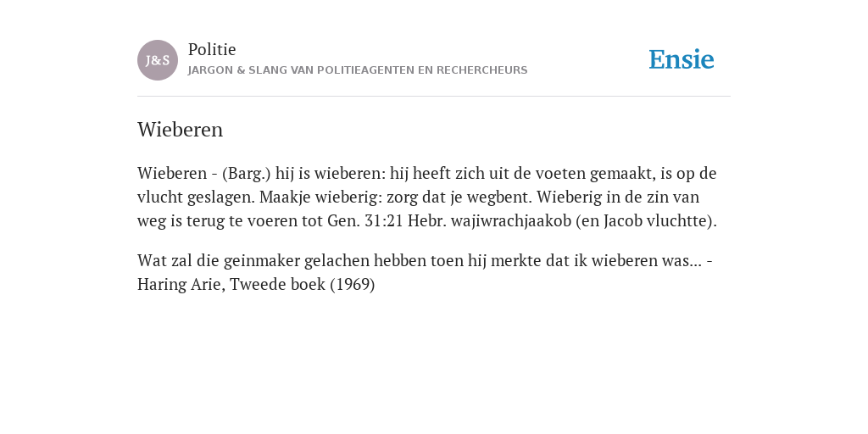
Task: Click the phrase 'Maakje wieberig' in the definition
Action: [320, 197]
